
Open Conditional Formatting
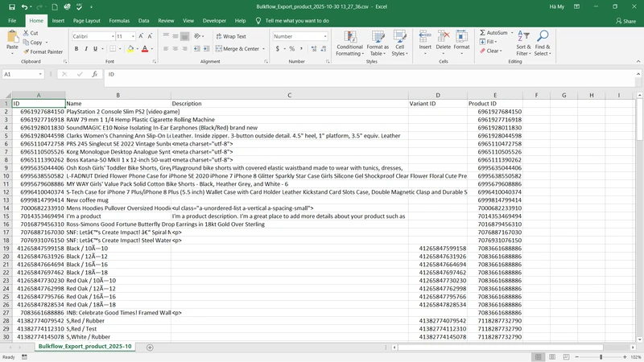coord(349,38)
